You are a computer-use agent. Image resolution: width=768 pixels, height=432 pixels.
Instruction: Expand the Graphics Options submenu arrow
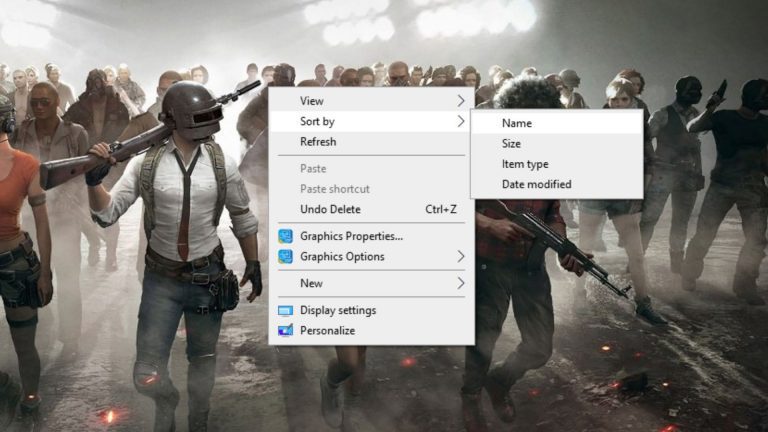tap(461, 257)
